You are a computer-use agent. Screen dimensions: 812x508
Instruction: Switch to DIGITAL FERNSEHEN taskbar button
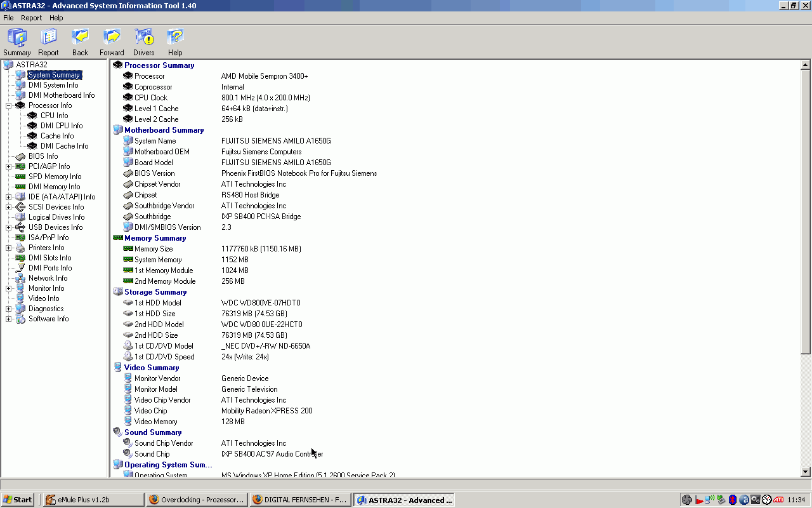click(299, 500)
